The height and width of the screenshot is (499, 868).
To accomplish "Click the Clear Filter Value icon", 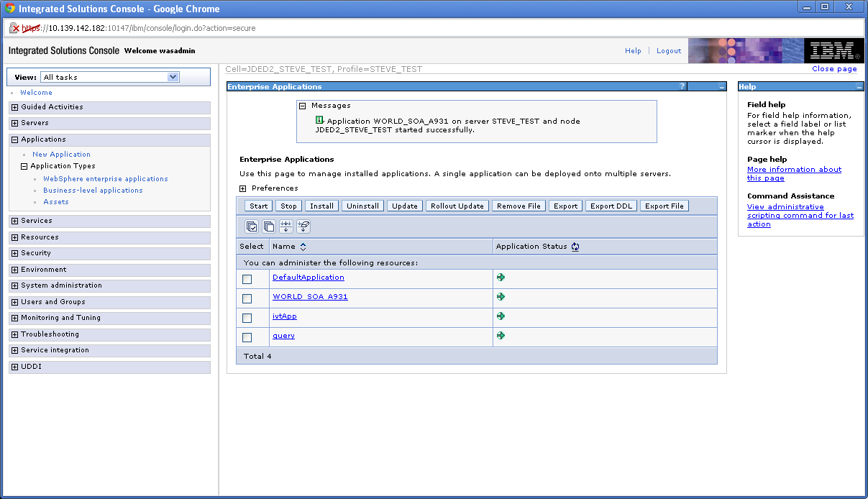I will click(303, 226).
